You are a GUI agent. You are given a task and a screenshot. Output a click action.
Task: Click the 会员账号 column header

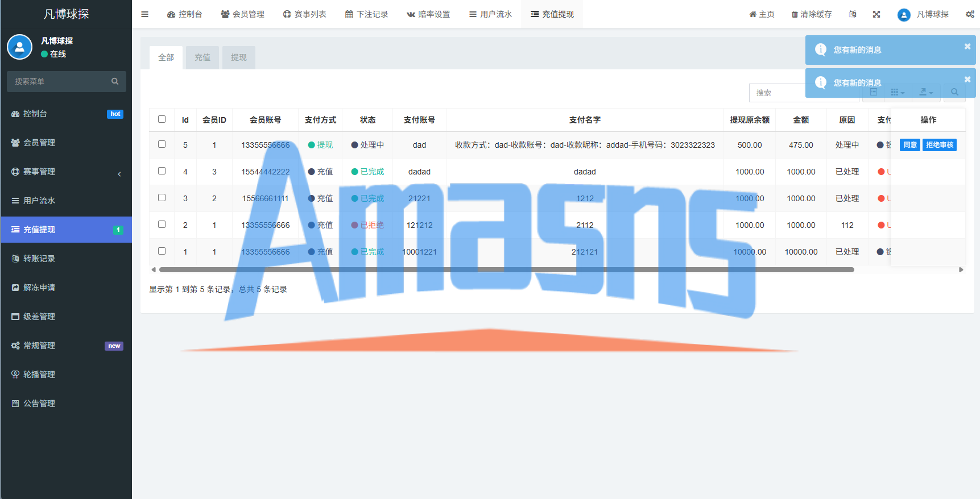[266, 120]
